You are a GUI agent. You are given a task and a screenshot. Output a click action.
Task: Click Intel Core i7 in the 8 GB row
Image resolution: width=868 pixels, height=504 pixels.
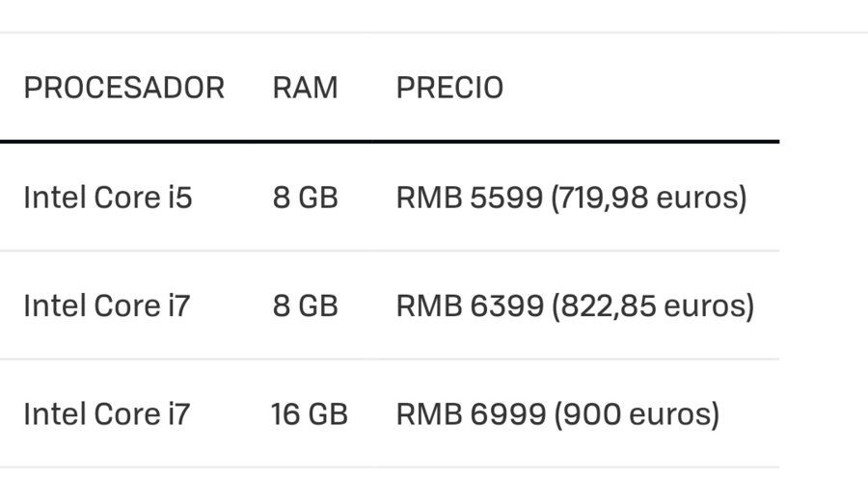coord(107,305)
